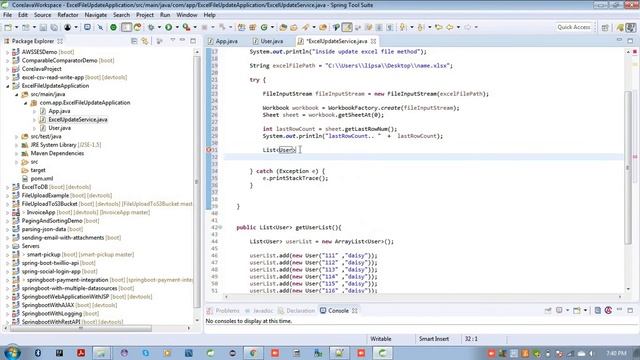640x360 pixels.
Task: Maximize the Console view panel
Action: click(630, 310)
